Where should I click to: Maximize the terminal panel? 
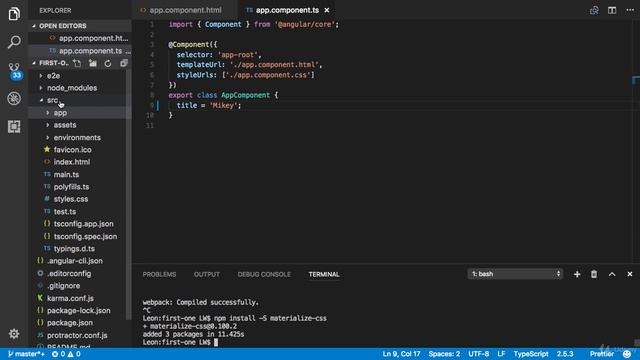pyautogui.click(x=612, y=274)
